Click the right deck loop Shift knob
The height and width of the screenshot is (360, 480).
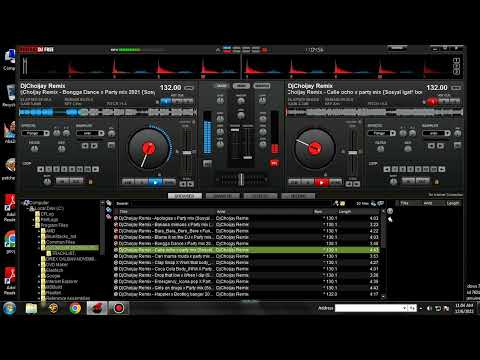(394, 181)
